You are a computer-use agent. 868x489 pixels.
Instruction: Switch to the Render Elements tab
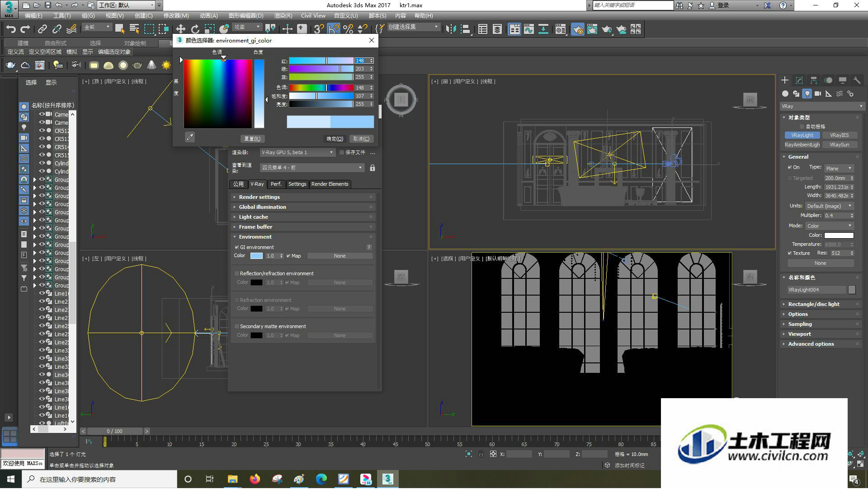(x=330, y=184)
